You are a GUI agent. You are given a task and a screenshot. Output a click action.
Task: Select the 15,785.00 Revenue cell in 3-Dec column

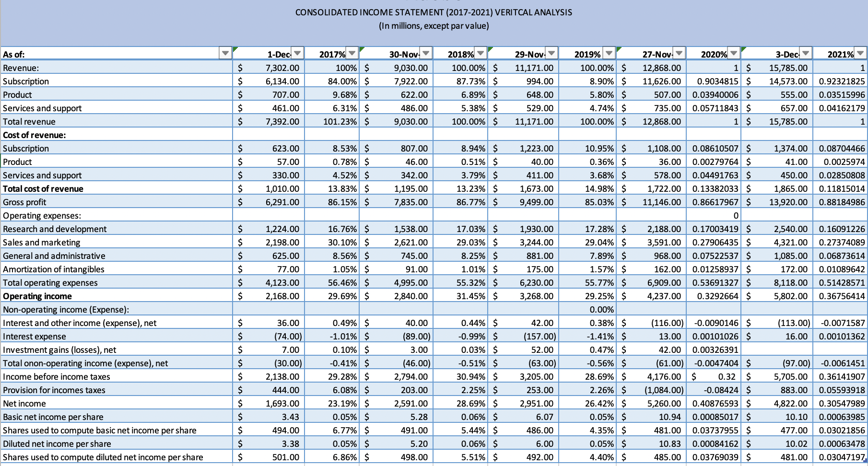pyautogui.click(x=777, y=68)
